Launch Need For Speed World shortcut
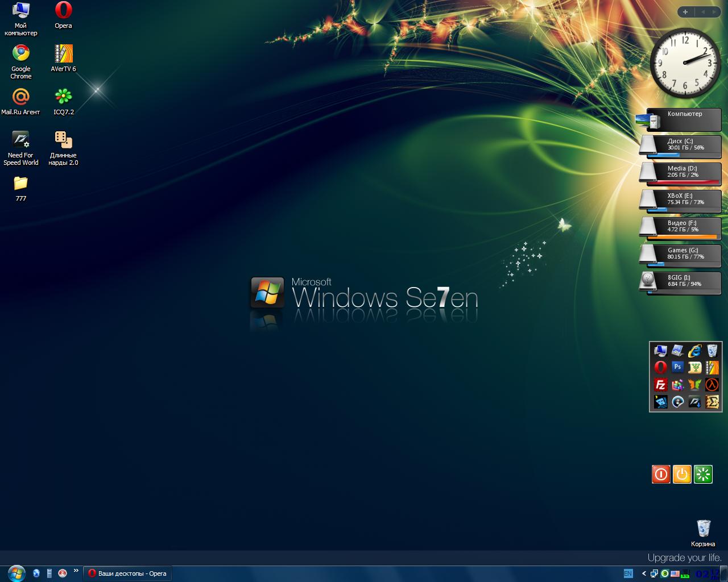The width and height of the screenshot is (728, 582). pyautogui.click(x=20, y=140)
